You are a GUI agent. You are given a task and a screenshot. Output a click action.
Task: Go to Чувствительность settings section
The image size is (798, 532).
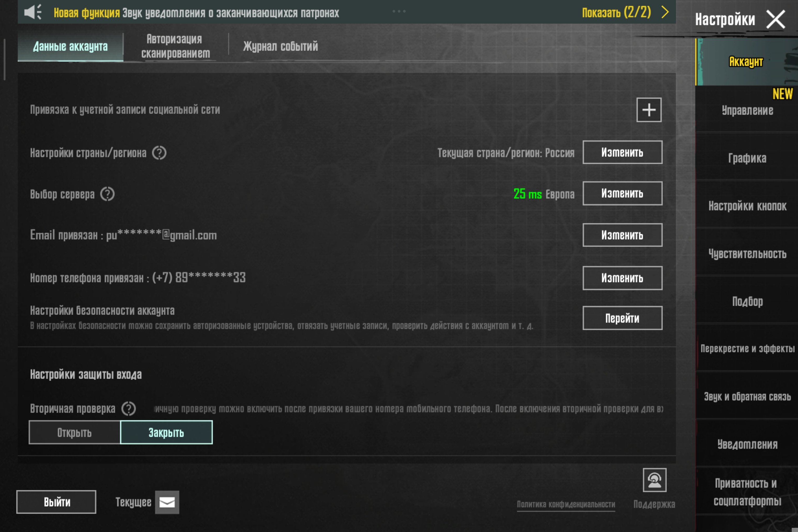click(747, 254)
